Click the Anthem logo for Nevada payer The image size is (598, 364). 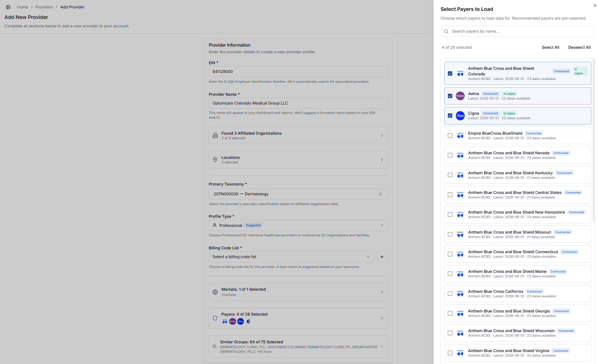(x=460, y=155)
